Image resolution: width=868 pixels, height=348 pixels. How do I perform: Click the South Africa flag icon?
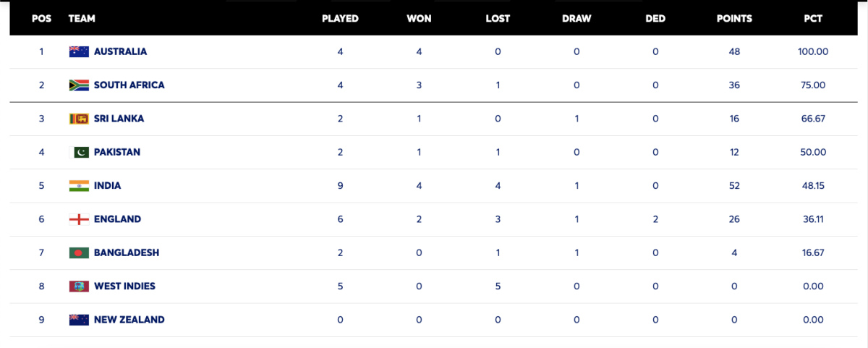[79, 85]
